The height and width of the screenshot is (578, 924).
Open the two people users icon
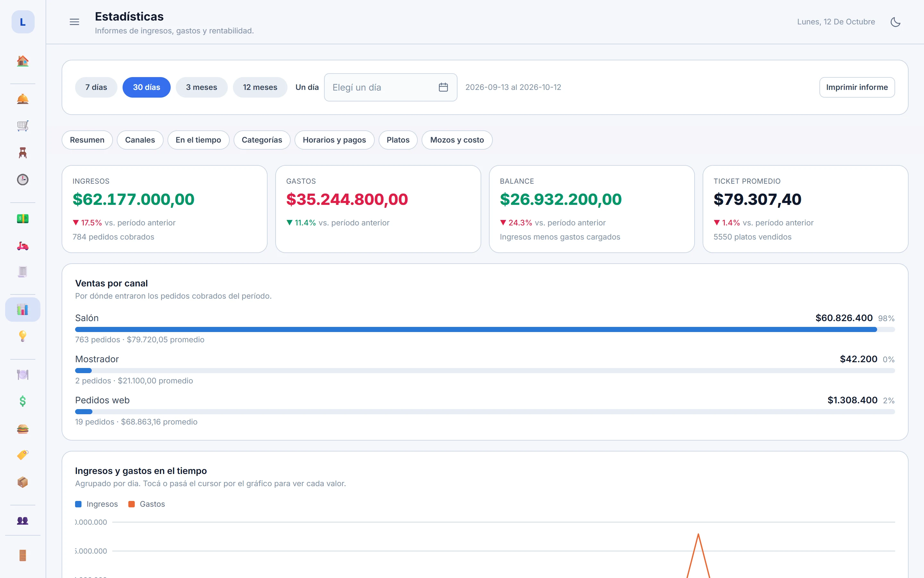coord(22,520)
